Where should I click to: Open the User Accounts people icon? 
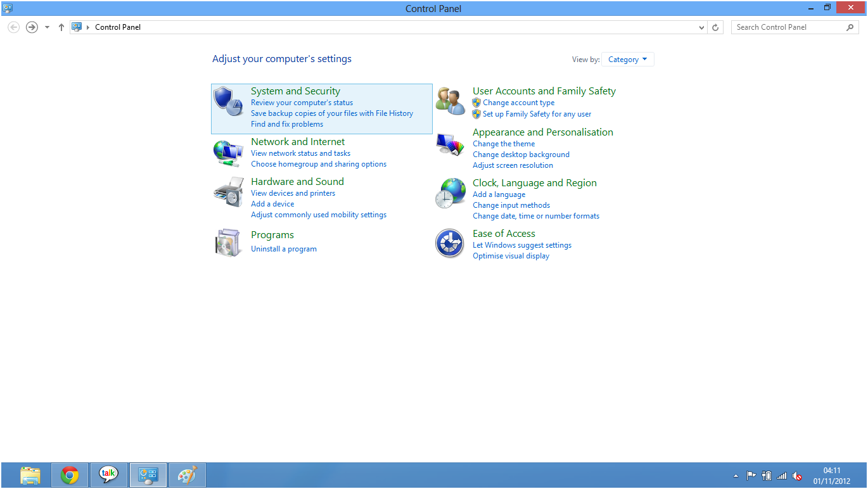tap(450, 101)
